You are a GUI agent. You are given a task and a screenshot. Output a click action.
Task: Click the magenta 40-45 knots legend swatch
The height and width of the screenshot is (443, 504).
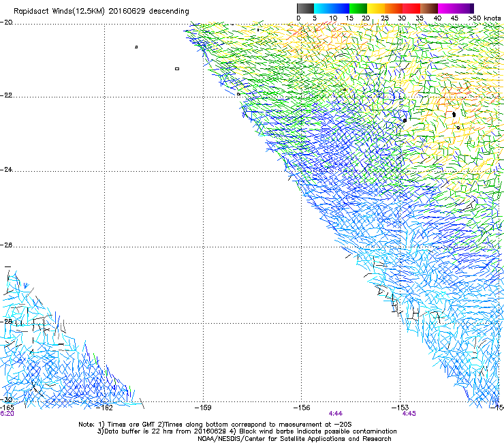pyautogui.click(x=447, y=8)
